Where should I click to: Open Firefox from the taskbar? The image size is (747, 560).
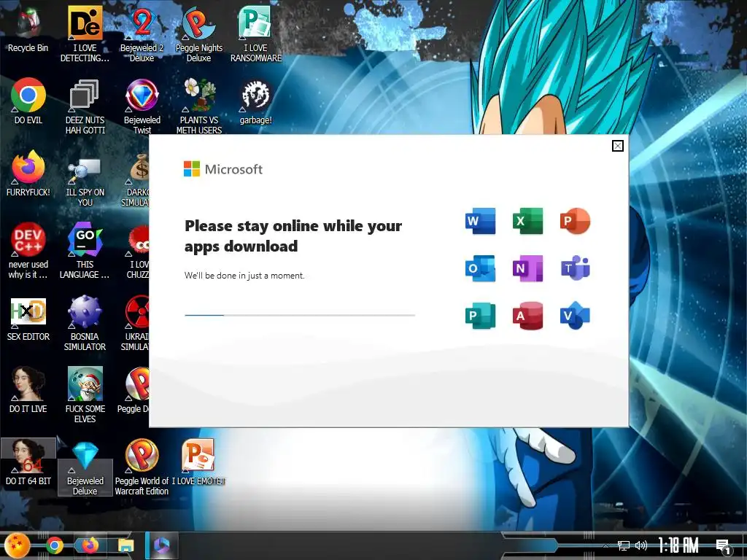pyautogui.click(x=90, y=545)
